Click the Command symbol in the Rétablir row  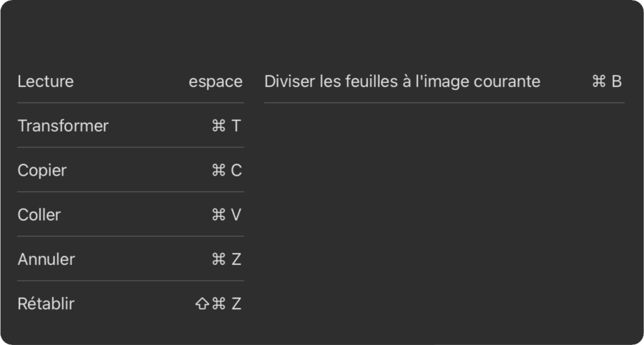coord(218,304)
